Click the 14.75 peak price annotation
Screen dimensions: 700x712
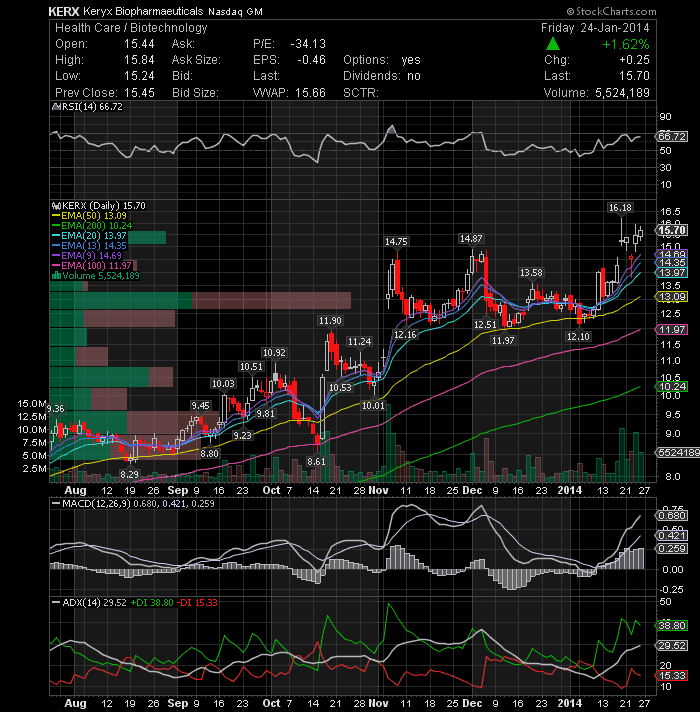[396, 242]
